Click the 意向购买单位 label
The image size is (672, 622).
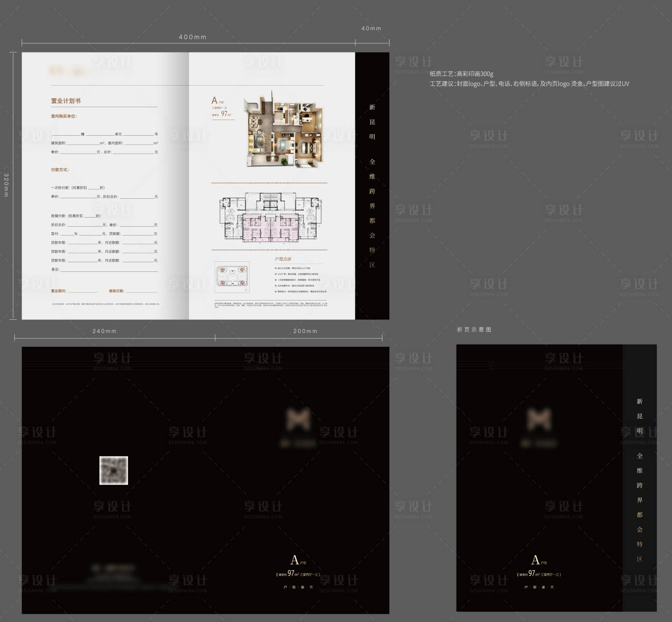point(64,116)
